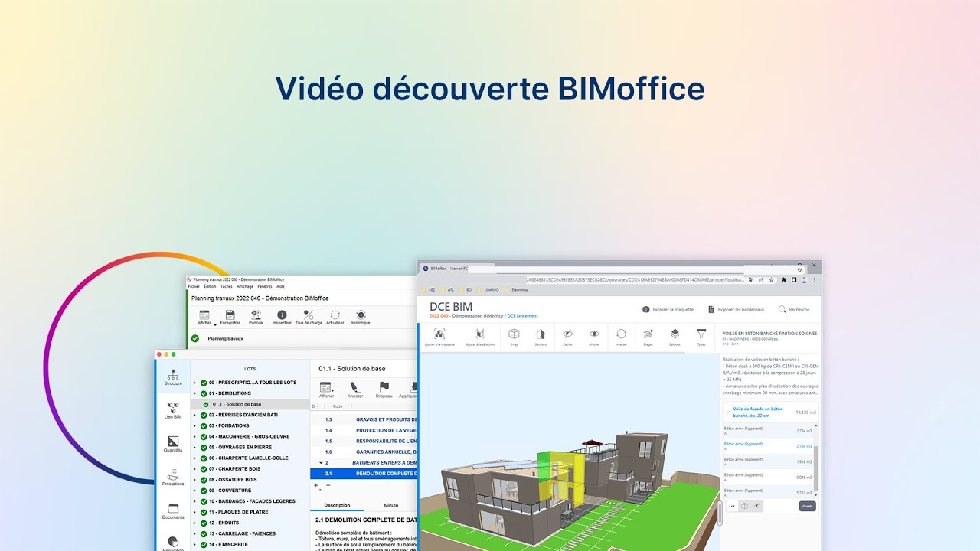The height and width of the screenshot is (551, 980).
Task: Click Afficher eye icon in viewer toolbar
Action: click(x=594, y=334)
